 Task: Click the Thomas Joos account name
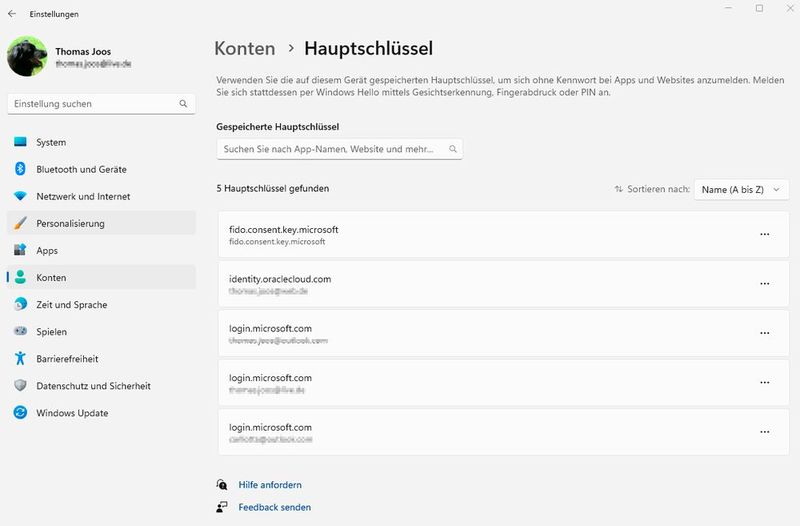coord(83,52)
